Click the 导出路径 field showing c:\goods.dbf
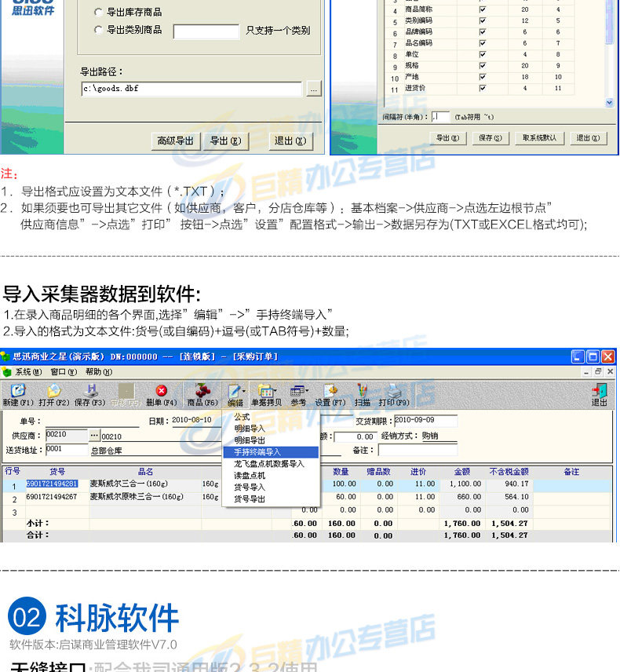Screen dimensions: 620x672 coord(191,89)
